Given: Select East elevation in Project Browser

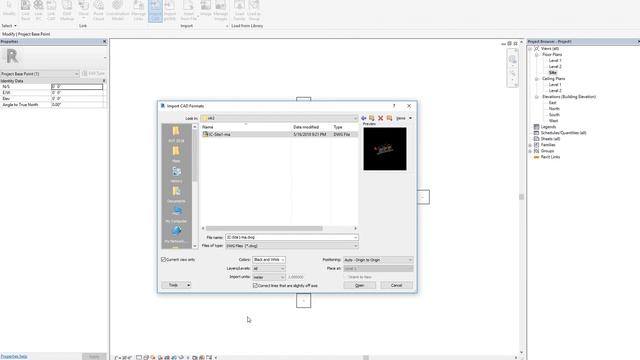Looking at the screenshot, I should point(553,102).
